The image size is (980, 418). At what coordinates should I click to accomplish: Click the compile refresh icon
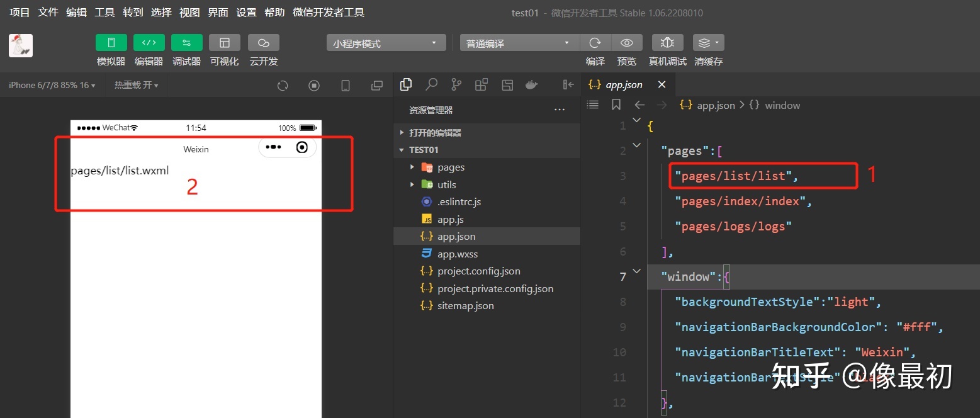[595, 43]
